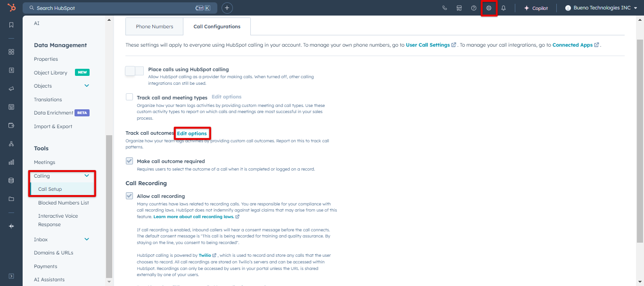Open the Bookmarks icon in left rail
Image resolution: width=644 pixels, height=286 pixels.
(11, 25)
